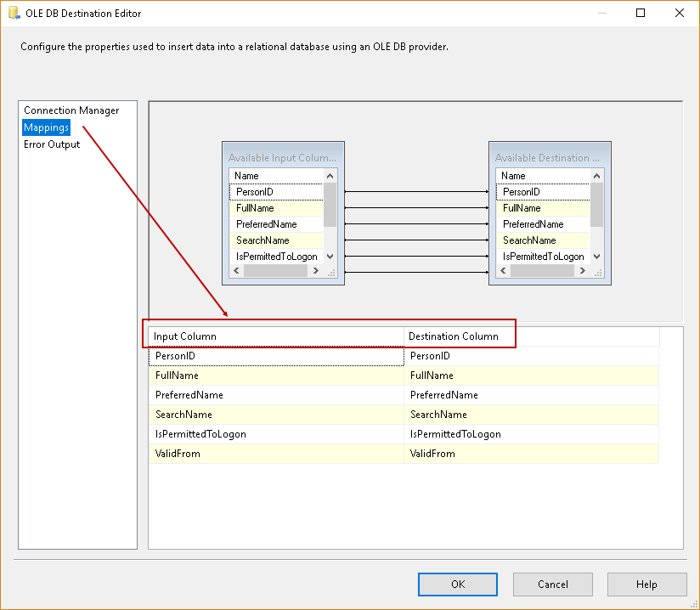Select PreferredName in Available Input Columns list

point(267,224)
